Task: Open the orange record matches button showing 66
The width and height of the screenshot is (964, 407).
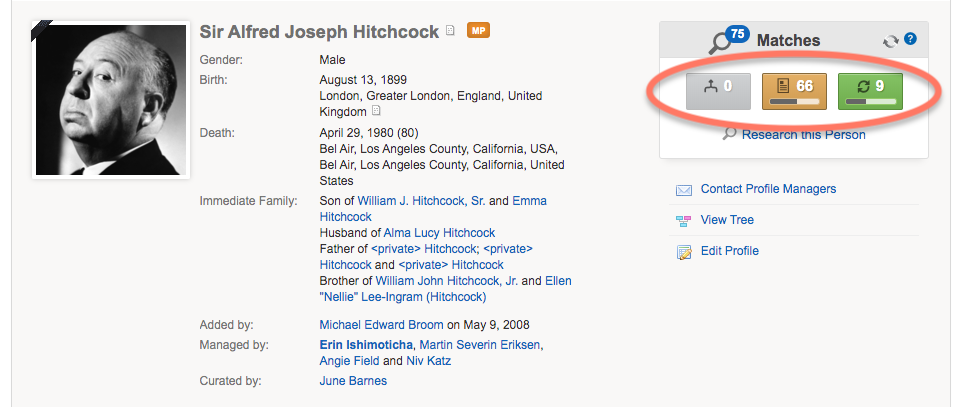Action: point(794,92)
